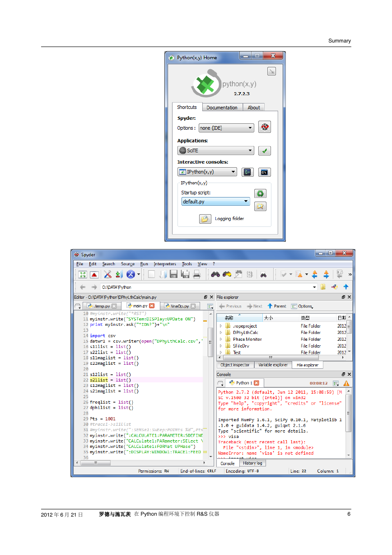Click the warning triangle icon in Spyder toolbar
This screenshot has width=392, height=555.
click(x=299, y=274)
